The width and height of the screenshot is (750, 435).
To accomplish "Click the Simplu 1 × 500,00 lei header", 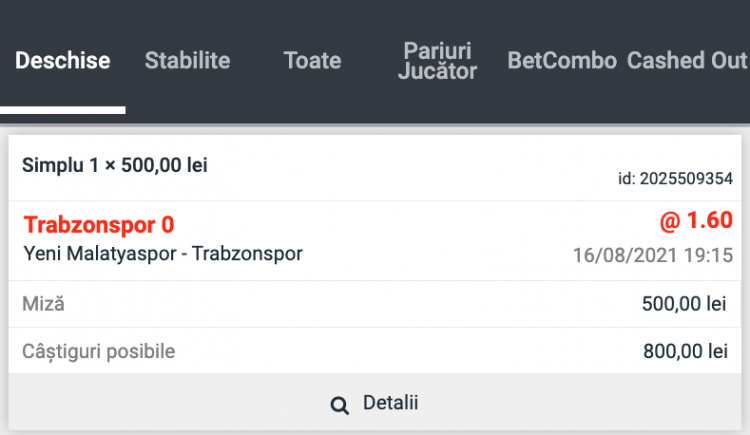I will coord(115,165).
